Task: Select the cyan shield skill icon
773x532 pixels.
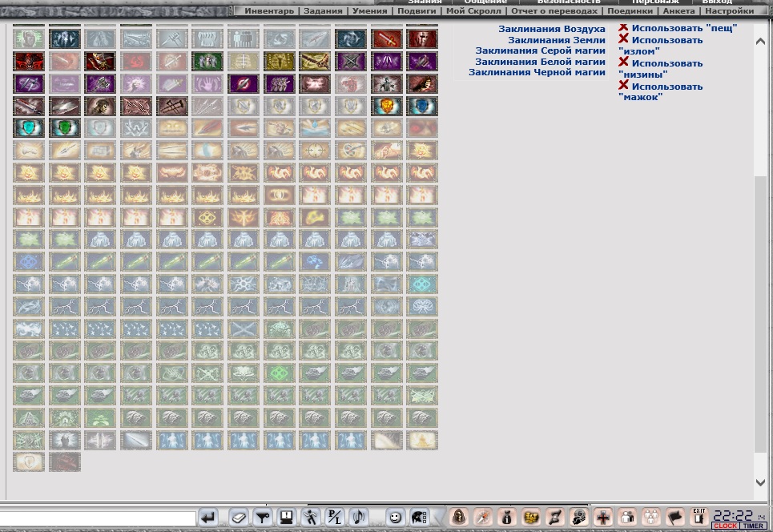Action: pos(29,128)
